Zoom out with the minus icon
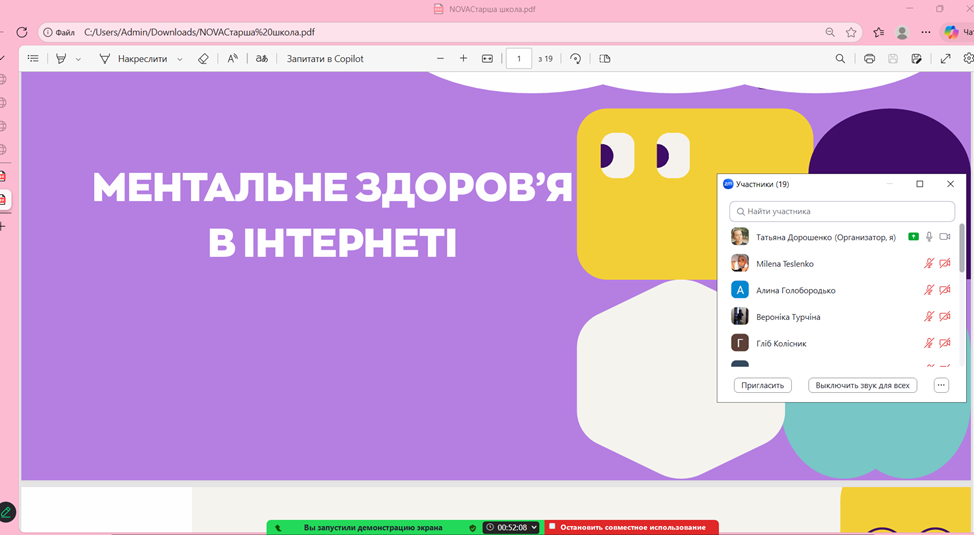974x535 pixels. coord(440,59)
